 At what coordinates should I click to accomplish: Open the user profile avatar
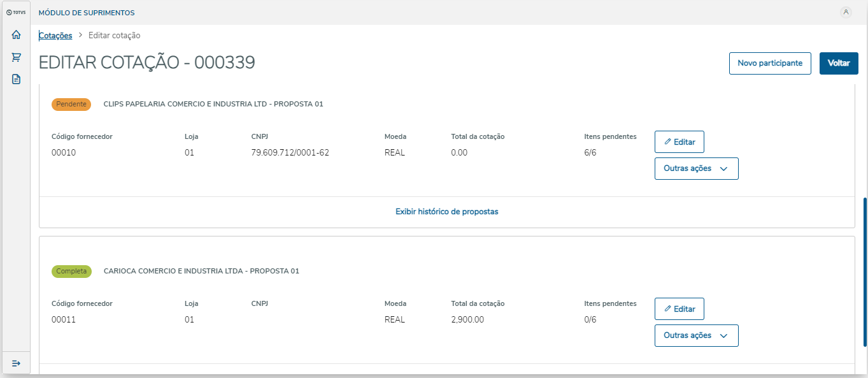click(846, 12)
